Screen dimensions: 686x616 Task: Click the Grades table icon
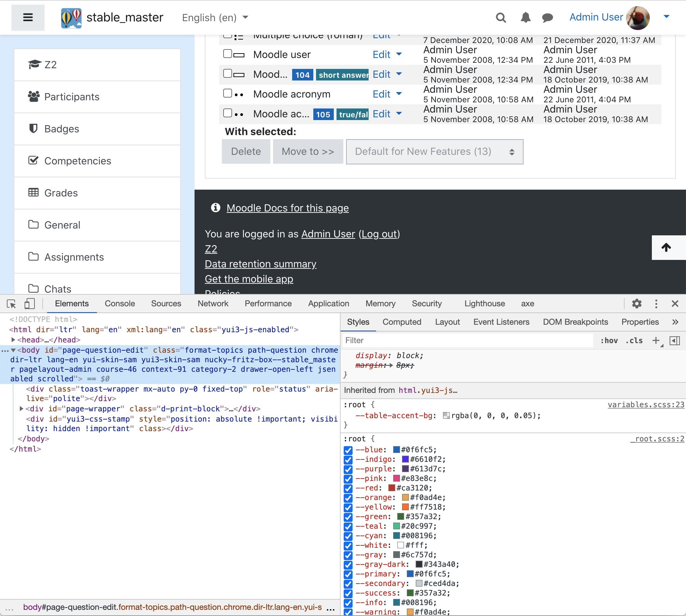tap(33, 192)
